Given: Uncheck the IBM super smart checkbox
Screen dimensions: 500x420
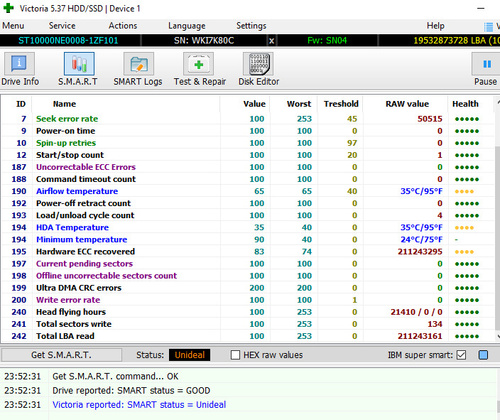Looking at the screenshot, I should [461, 355].
